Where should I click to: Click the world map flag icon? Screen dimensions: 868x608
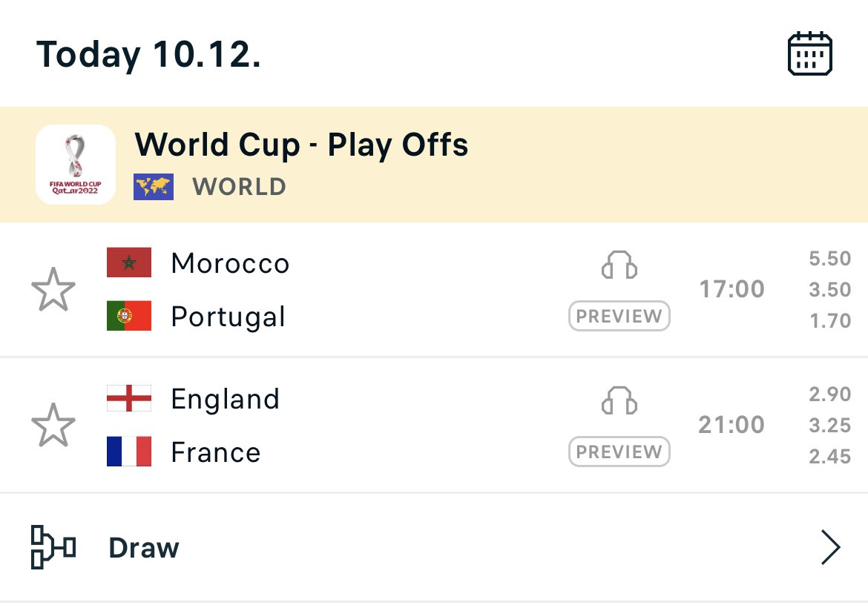click(154, 187)
